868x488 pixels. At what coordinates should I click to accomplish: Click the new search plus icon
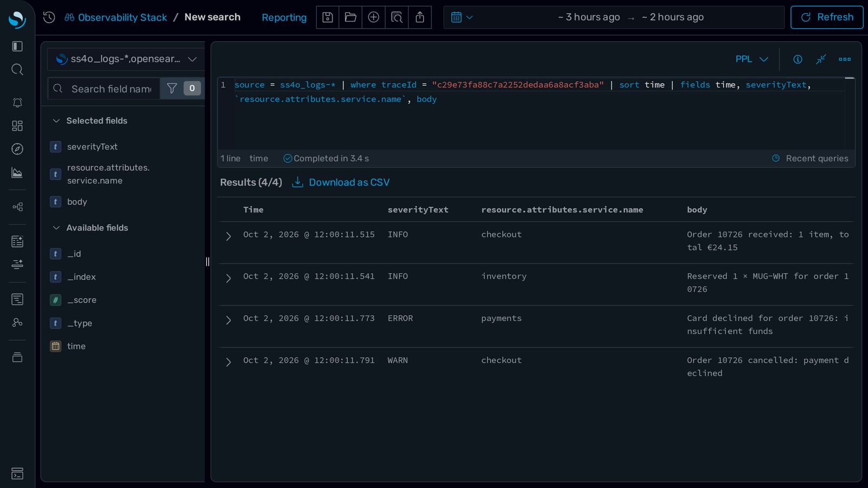click(373, 17)
